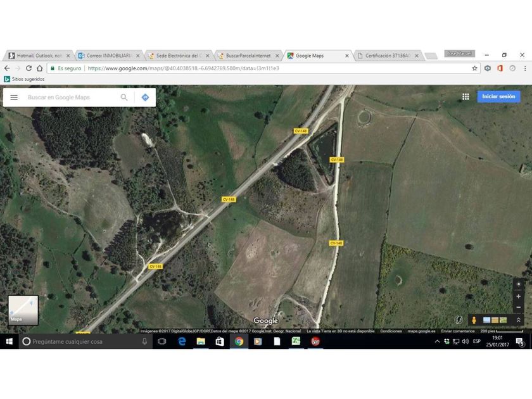Toggle the lite mode lightning icon
This screenshot has height=399, width=532.
(459, 320)
